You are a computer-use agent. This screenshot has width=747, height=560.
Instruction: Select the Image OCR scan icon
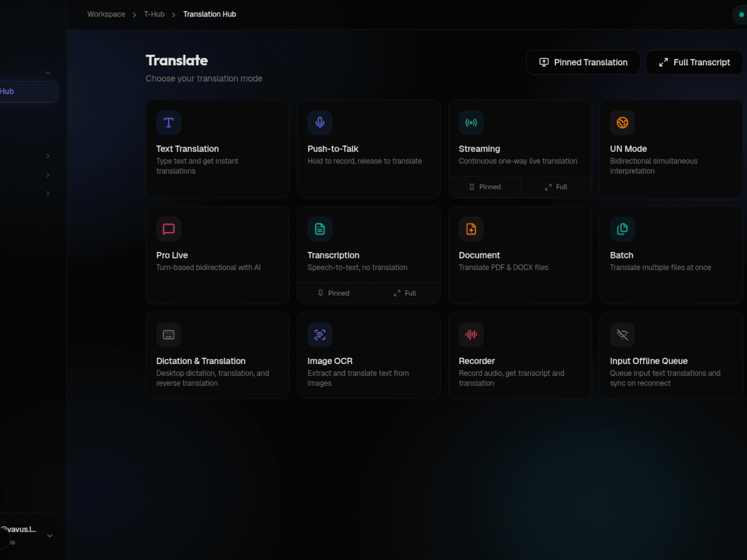pyautogui.click(x=320, y=335)
